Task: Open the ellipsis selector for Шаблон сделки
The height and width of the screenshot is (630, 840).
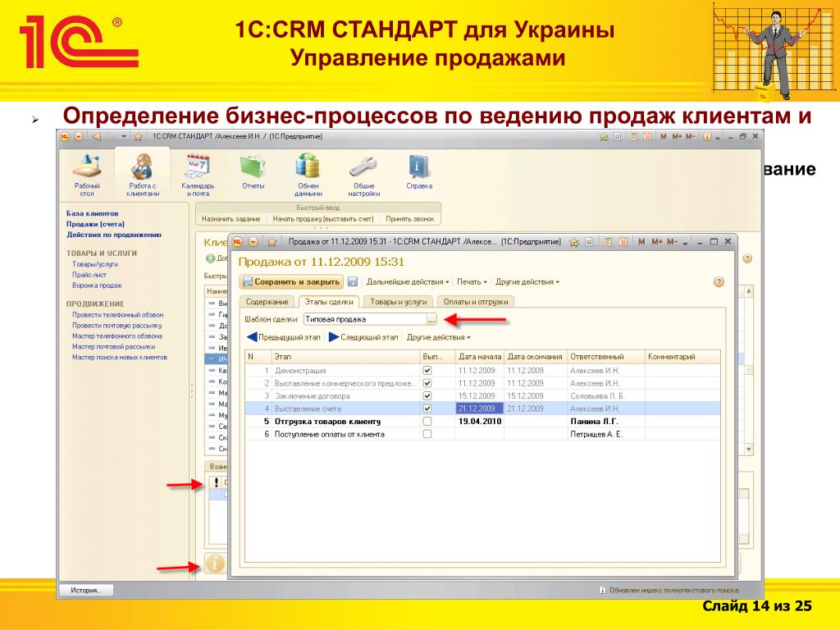Action: click(431, 319)
